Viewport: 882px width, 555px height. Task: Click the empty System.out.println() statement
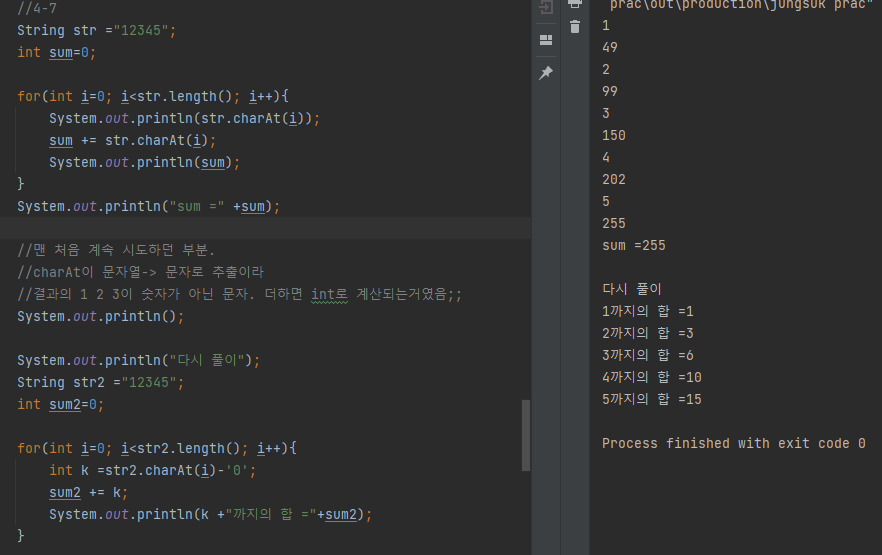point(100,316)
